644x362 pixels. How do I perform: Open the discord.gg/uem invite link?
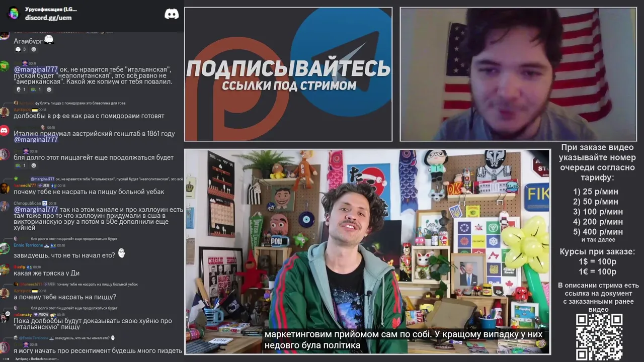tap(48, 18)
